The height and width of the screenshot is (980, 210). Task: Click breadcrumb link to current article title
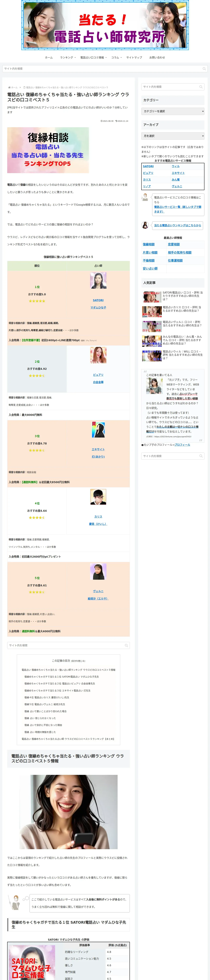[x=67, y=88]
